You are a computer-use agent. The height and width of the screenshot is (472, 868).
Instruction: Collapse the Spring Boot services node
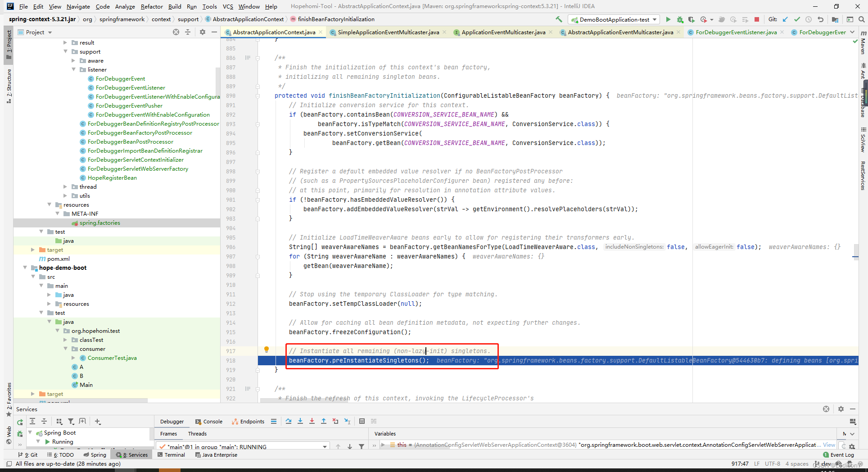30,432
